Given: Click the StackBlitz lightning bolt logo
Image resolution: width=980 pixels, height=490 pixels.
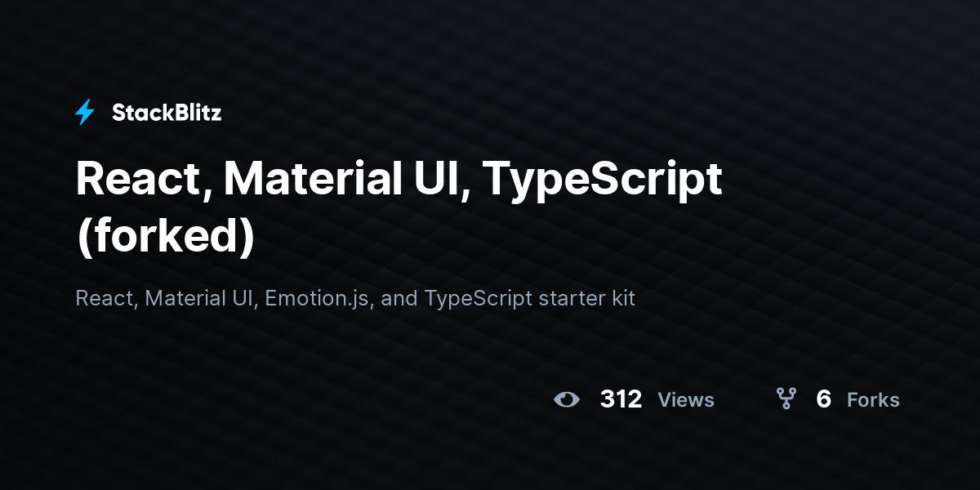Looking at the screenshot, I should [85, 112].
